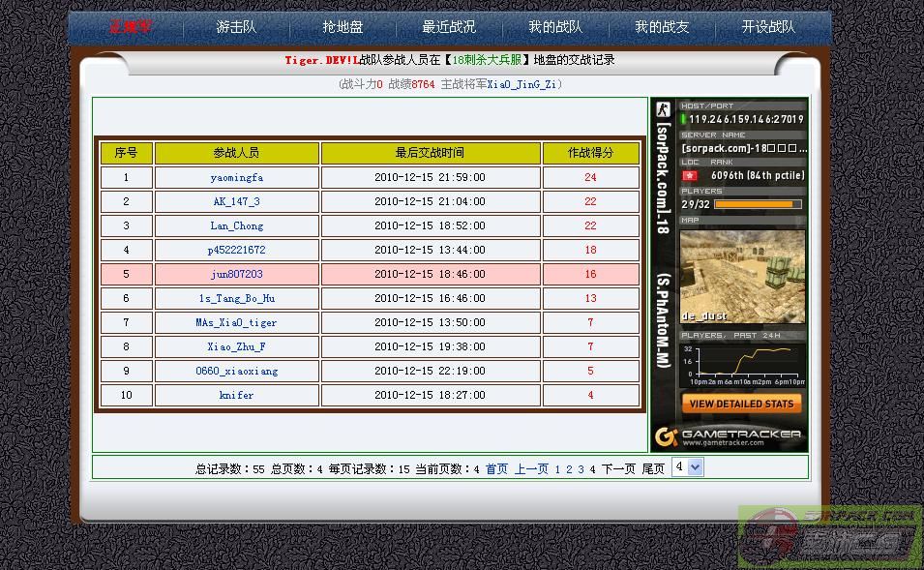Click the GameTracker logo at widget bottom
The image size is (924, 570).
(729, 436)
